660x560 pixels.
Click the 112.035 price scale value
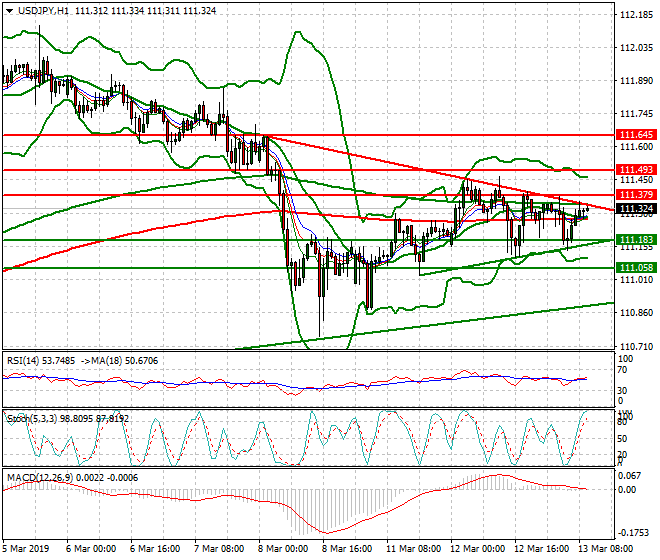(x=637, y=48)
